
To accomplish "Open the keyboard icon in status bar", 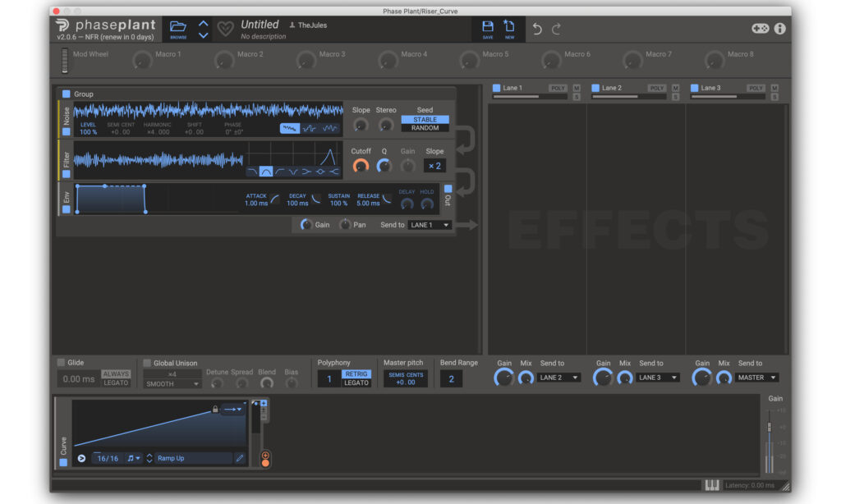I will point(712,485).
